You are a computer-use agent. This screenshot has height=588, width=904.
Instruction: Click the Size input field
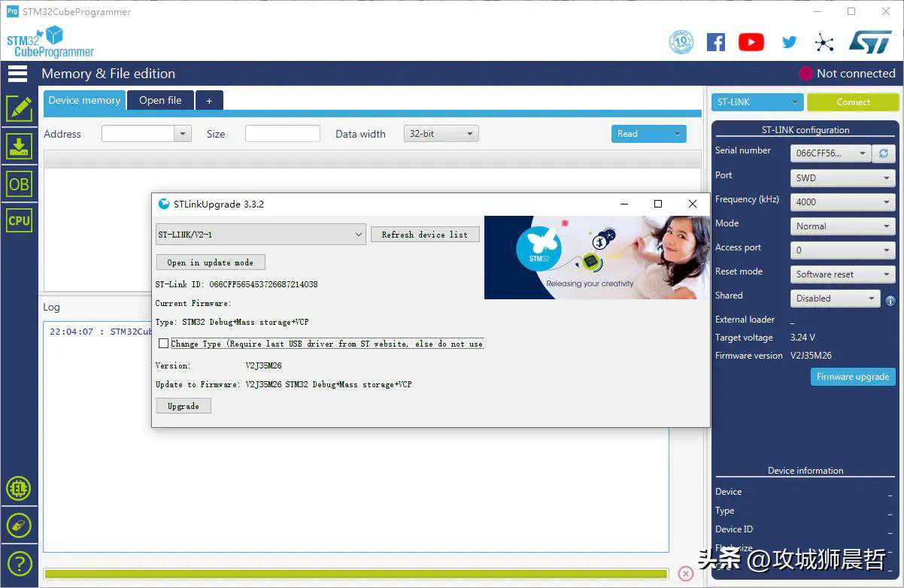[x=282, y=134]
